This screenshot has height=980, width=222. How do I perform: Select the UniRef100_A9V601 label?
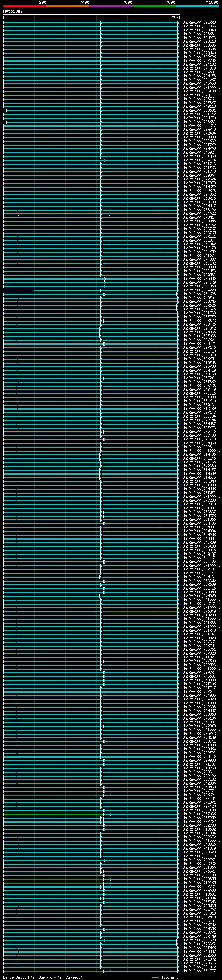pos(199,340)
